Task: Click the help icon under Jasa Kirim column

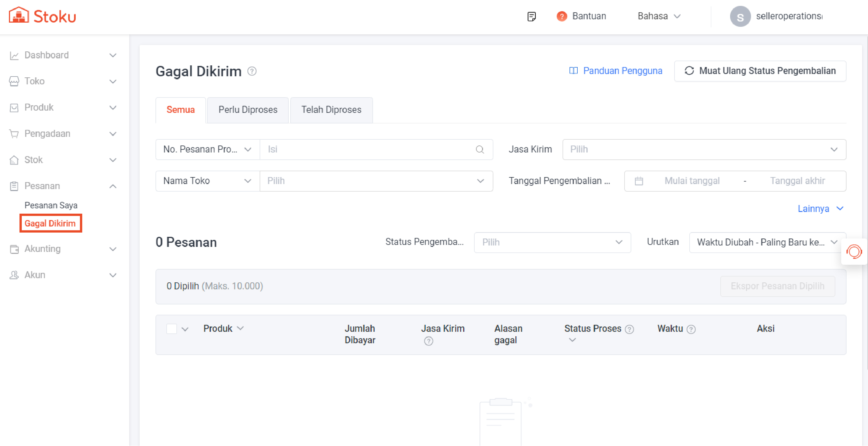Action: [428, 341]
